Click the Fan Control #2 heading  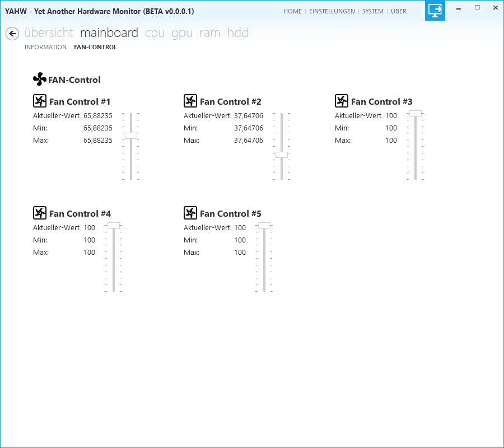pos(231,102)
